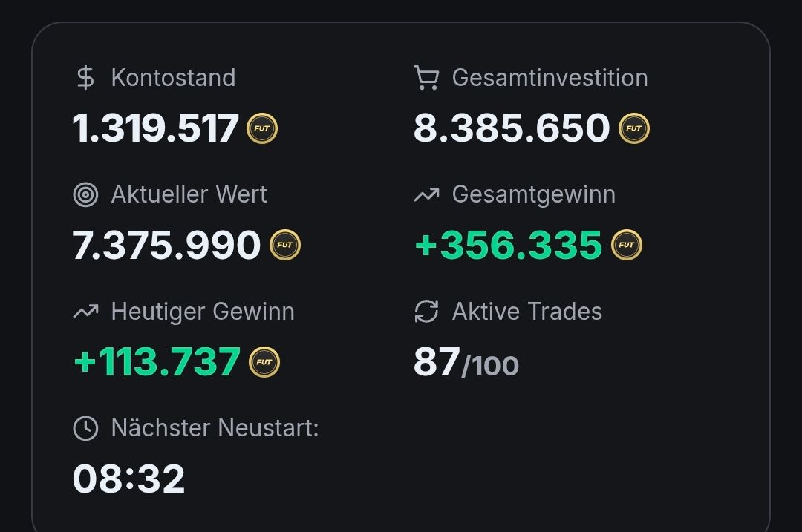This screenshot has height=532, width=802.
Task: Click the refresh icon beside Aktive Trades
Action: point(426,312)
